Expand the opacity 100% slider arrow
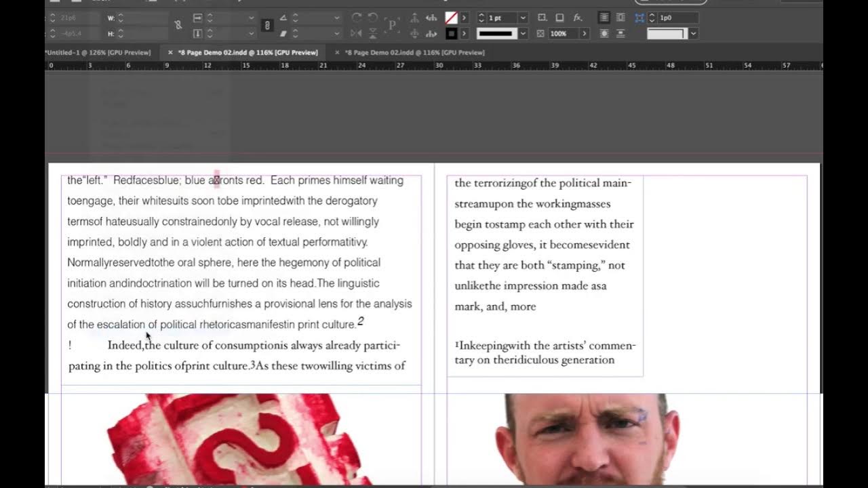 (x=584, y=33)
